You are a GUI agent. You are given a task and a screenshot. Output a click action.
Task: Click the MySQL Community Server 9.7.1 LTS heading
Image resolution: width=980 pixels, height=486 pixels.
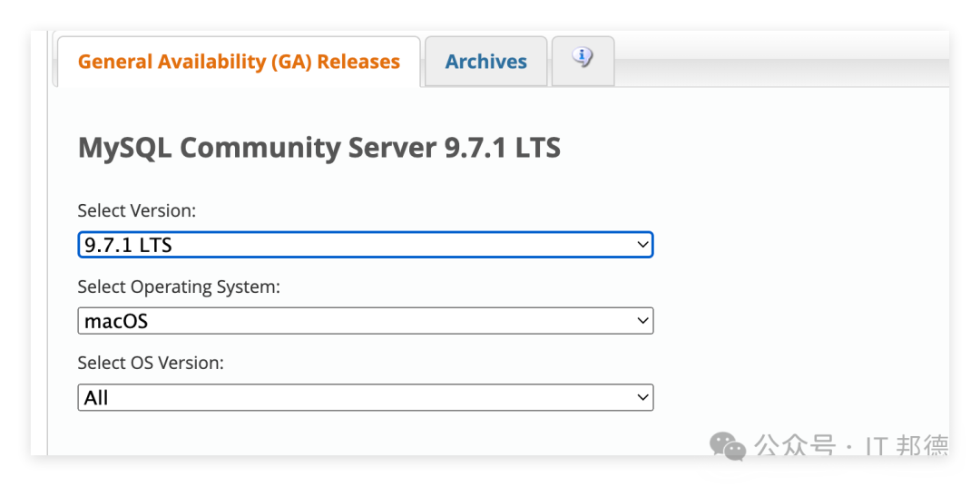319,148
